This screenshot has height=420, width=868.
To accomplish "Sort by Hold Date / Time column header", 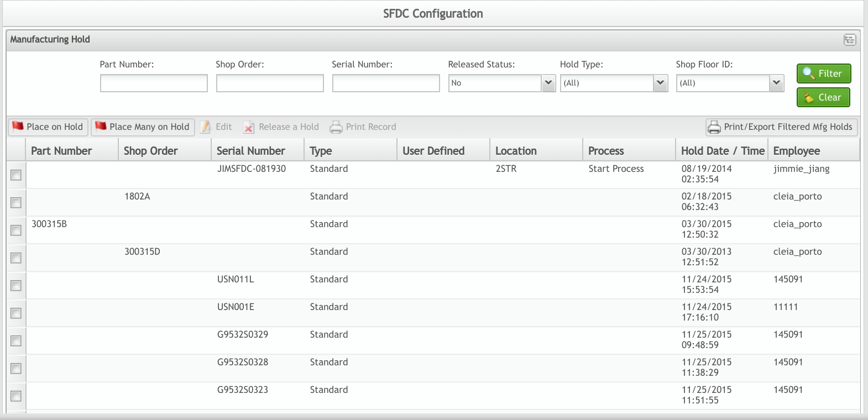I will click(x=723, y=151).
